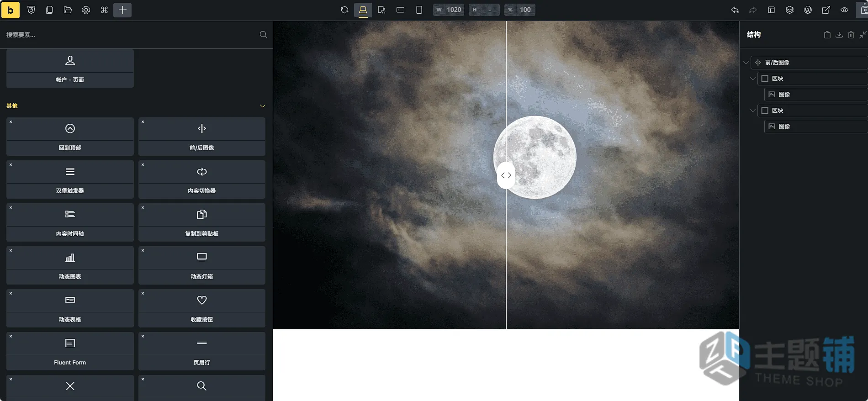Screen dimensions: 868x401
Task: Open the WordPress dashboard icon
Action: pyautogui.click(x=808, y=10)
